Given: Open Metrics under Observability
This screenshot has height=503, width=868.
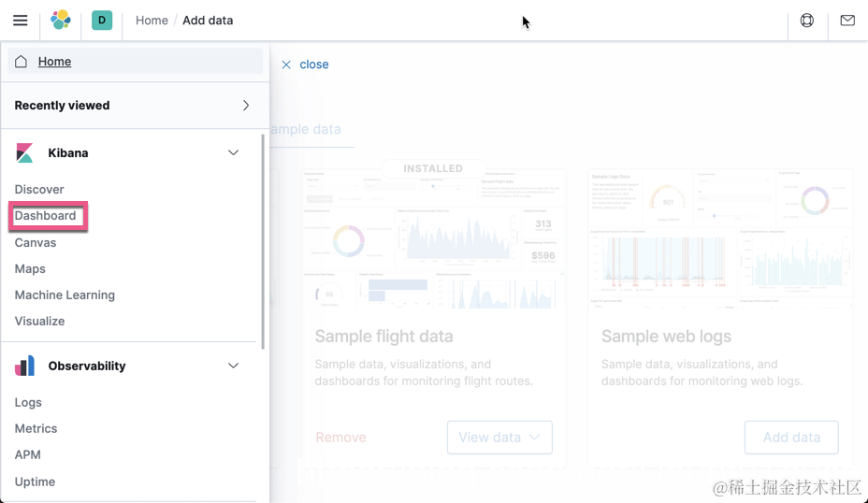Looking at the screenshot, I should tap(36, 428).
